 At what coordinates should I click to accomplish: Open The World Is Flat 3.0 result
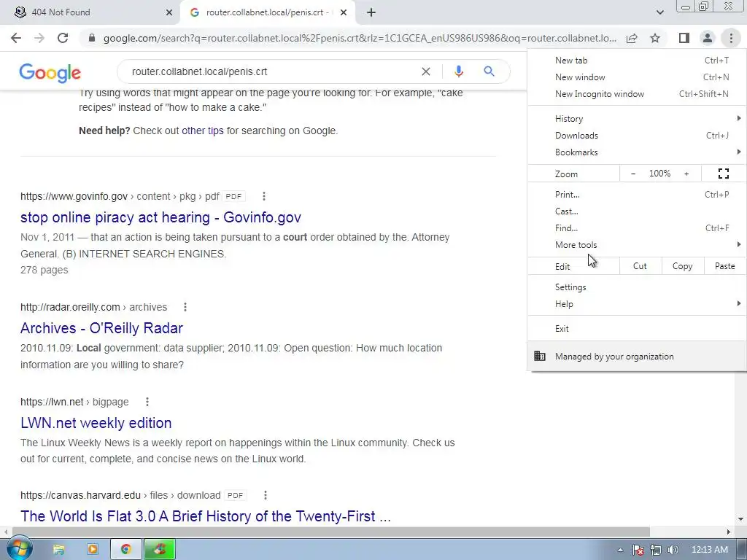[205, 516]
